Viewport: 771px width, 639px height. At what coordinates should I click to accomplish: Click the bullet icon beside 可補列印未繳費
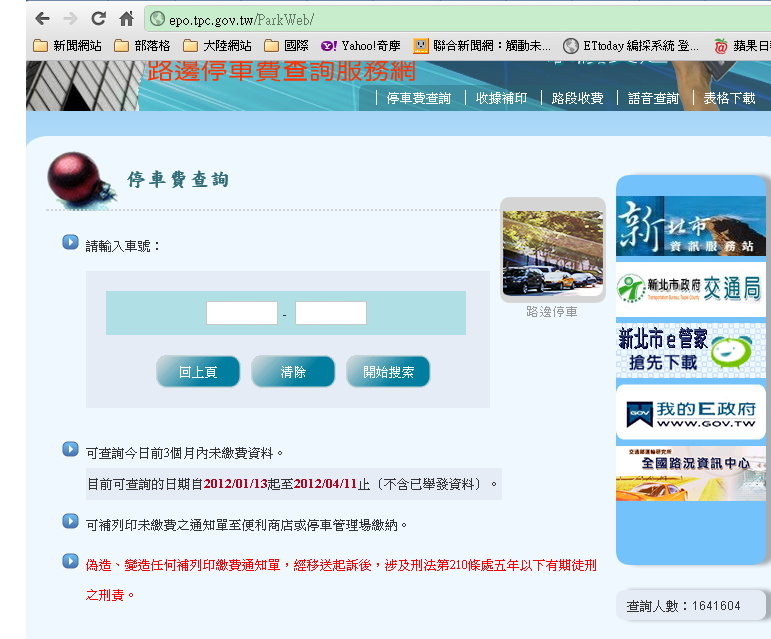(x=70, y=522)
